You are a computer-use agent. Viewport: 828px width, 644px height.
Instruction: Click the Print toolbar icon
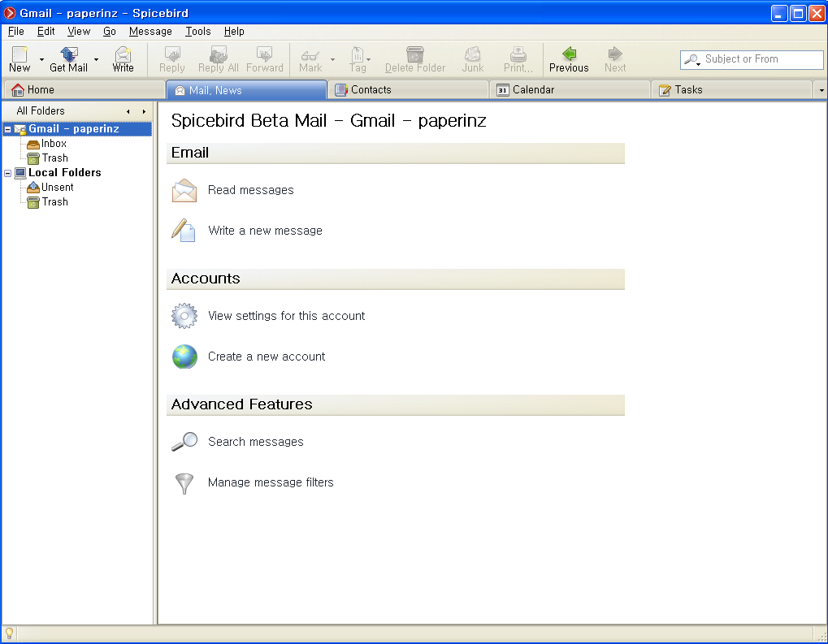coord(518,54)
